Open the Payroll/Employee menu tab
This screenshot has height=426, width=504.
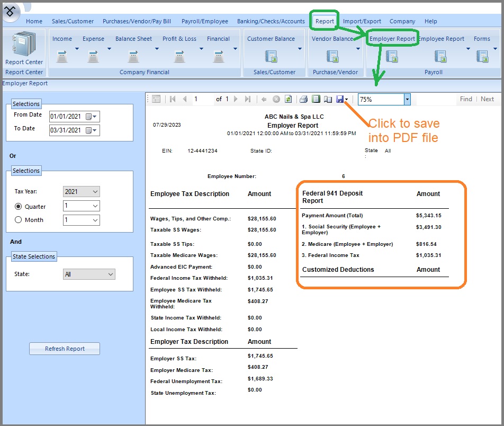(x=204, y=21)
